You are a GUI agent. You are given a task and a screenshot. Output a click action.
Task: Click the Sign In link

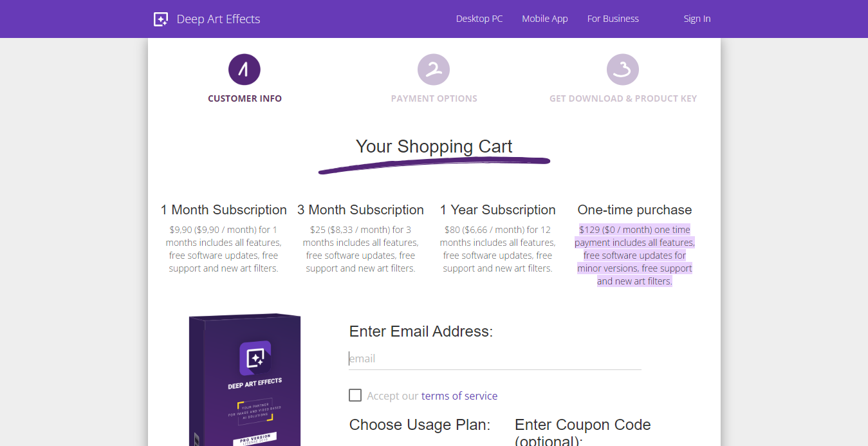[697, 19]
